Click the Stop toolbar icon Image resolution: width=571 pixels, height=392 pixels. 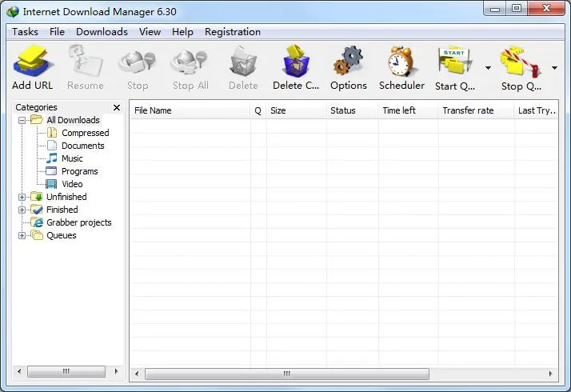pos(138,62)
